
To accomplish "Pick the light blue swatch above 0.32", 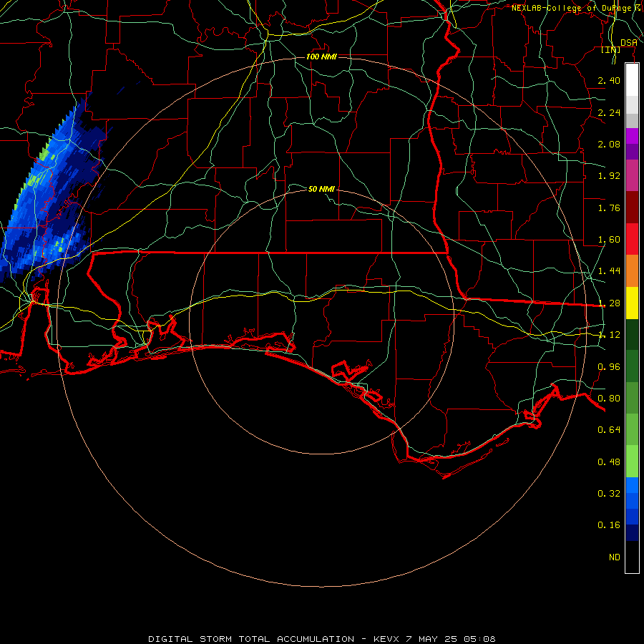I will 632,485.
